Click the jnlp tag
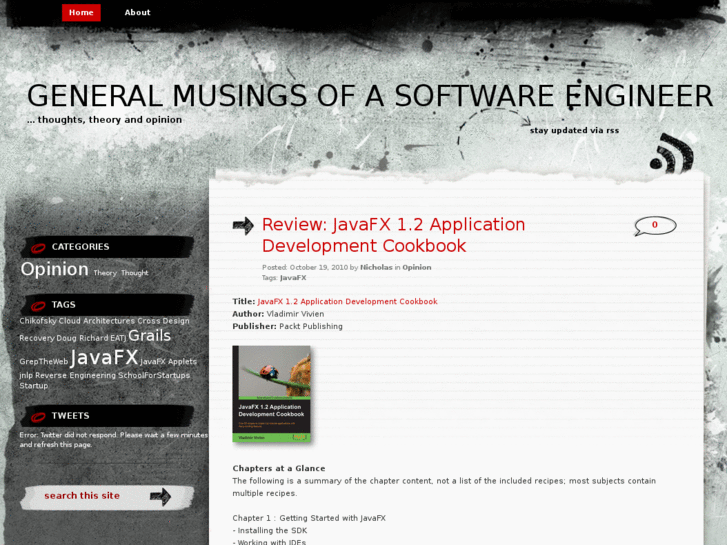 pos(26,375)
